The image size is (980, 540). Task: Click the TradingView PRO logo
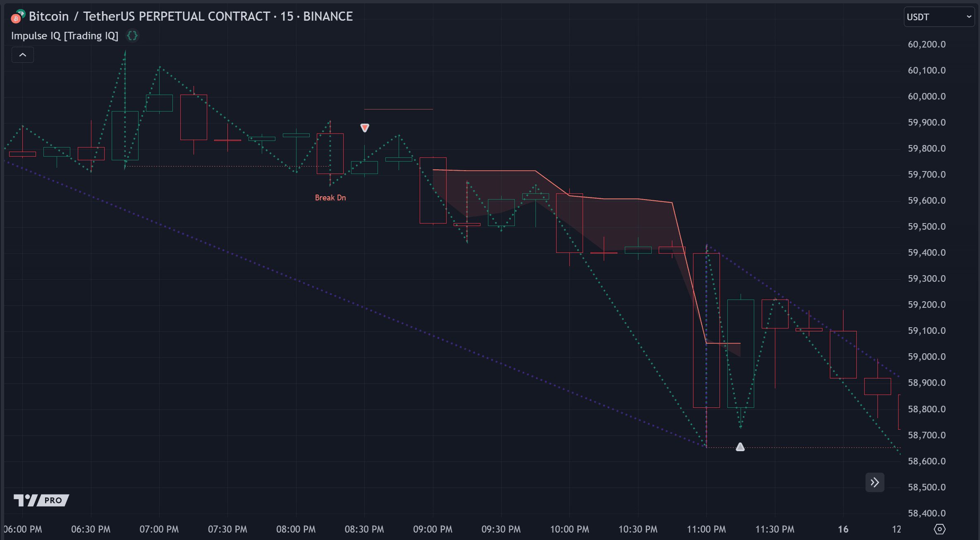pos(41,500)
